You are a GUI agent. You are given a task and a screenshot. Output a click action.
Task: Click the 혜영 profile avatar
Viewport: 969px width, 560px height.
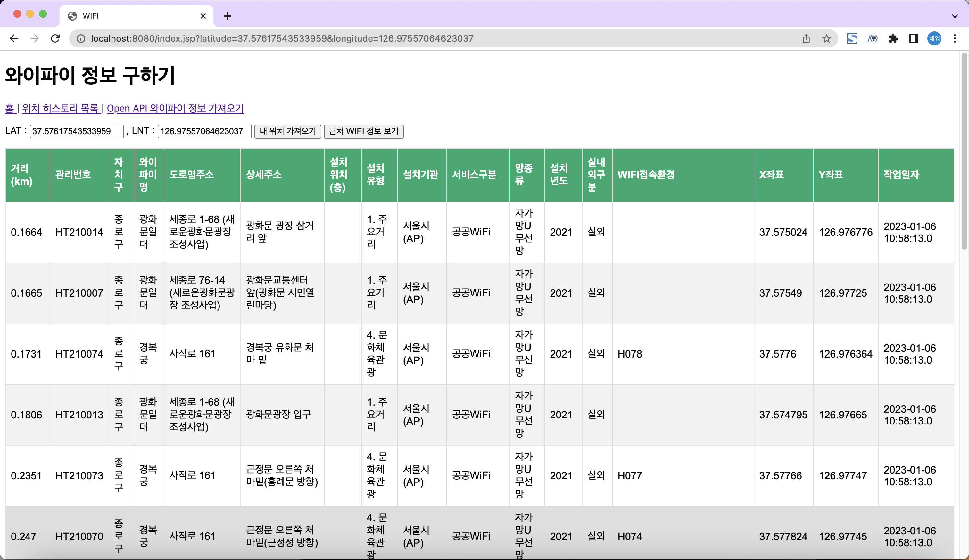(x=934, y=38)
